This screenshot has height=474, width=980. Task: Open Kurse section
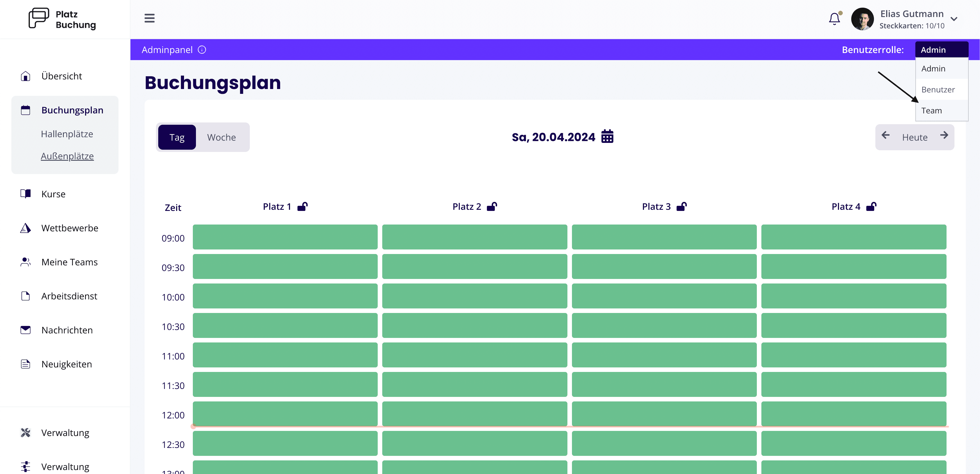pos(53,194)
